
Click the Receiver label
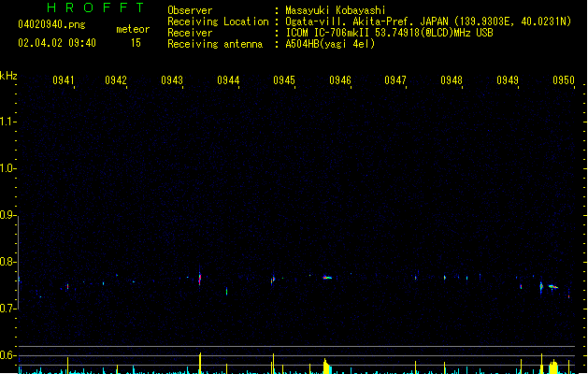click(x=190, y=33)
